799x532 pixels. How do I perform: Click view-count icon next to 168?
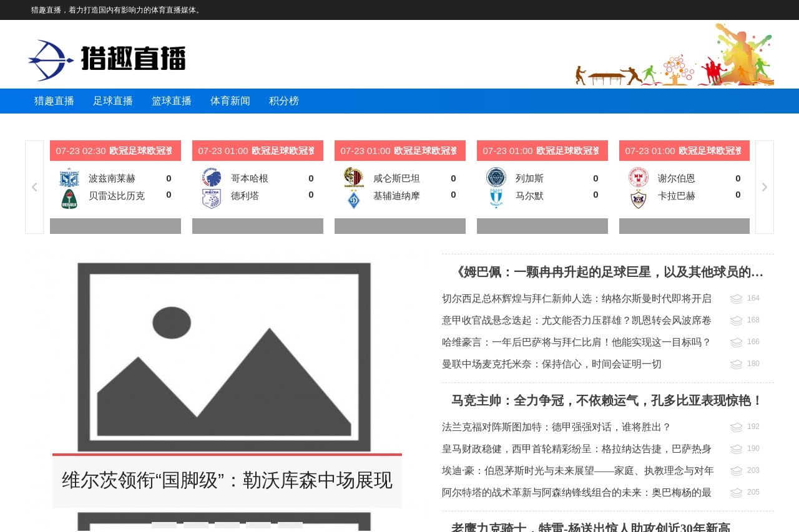[737, 321]
